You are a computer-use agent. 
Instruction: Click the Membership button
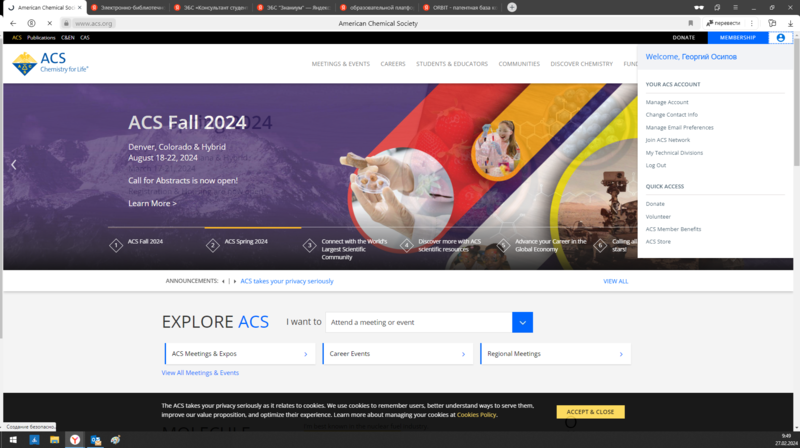coord(738,38)
